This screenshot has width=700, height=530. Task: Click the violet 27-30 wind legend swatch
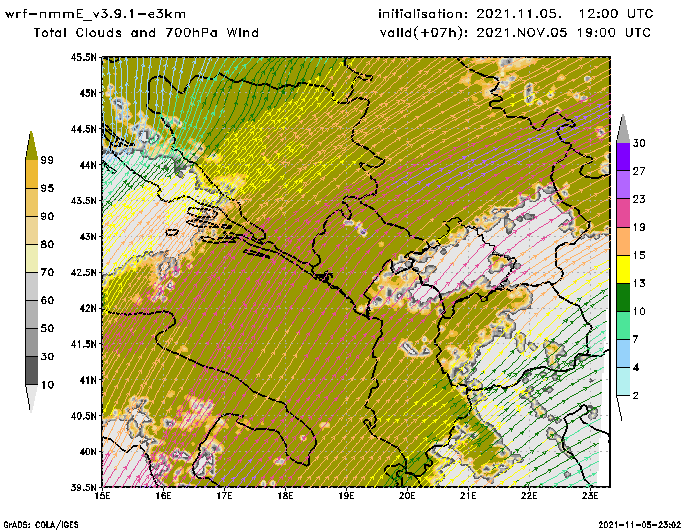click(x=623, y=157)
